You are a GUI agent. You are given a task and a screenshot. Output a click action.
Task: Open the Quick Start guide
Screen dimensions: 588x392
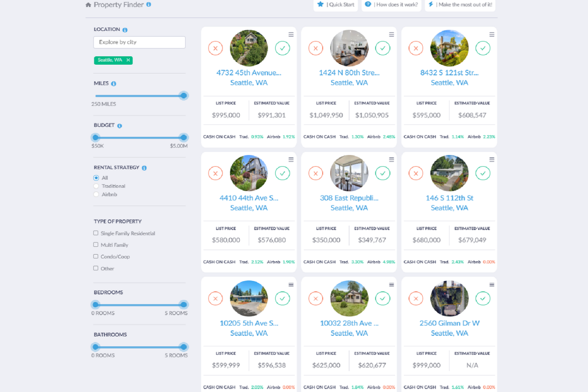point(335,5)
